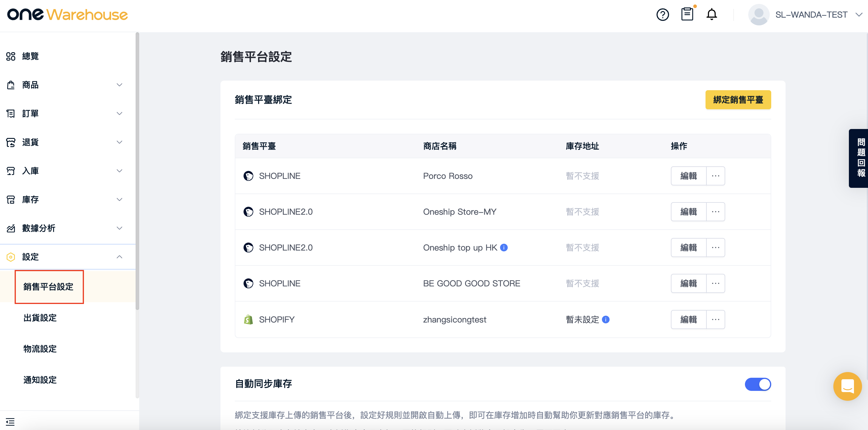Open the SL-WANDA-TEST account dropdown arrow

click(x=859, y=15)
